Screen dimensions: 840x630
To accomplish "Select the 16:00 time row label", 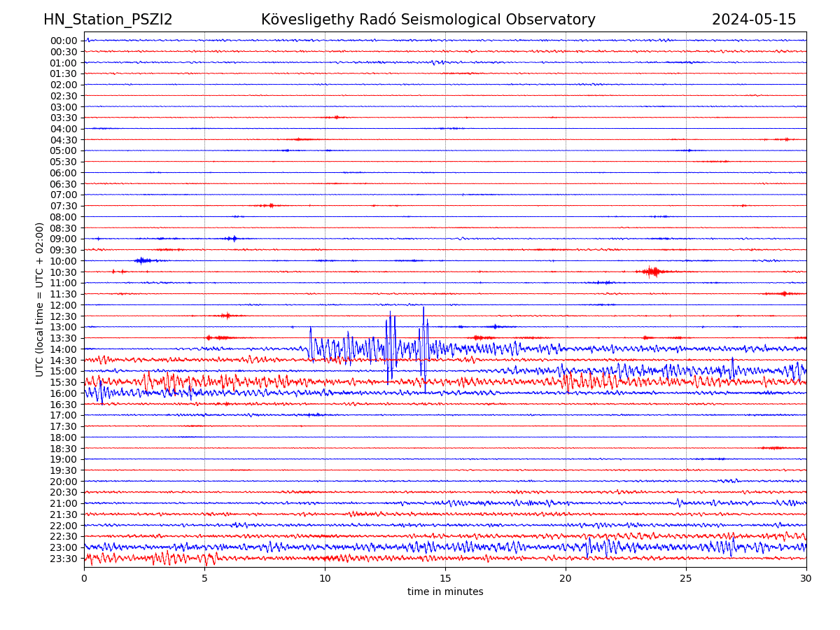I will 64,393.
